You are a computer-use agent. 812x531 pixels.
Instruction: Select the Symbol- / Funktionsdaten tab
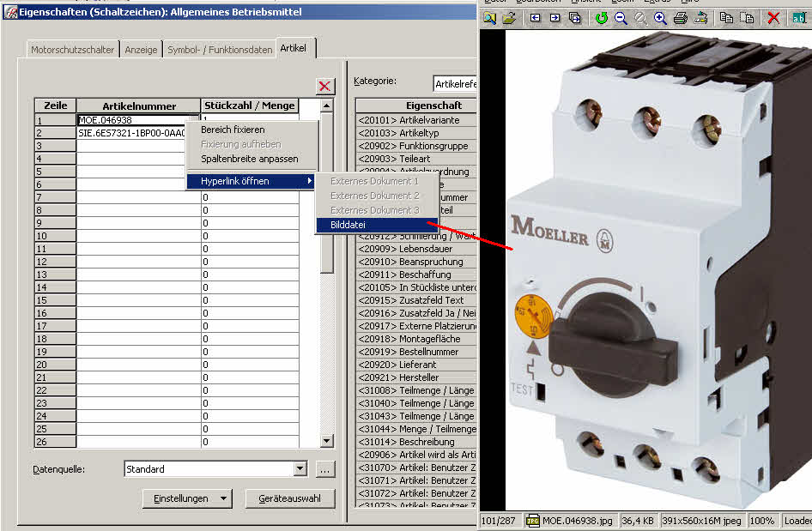pos(220,50)
